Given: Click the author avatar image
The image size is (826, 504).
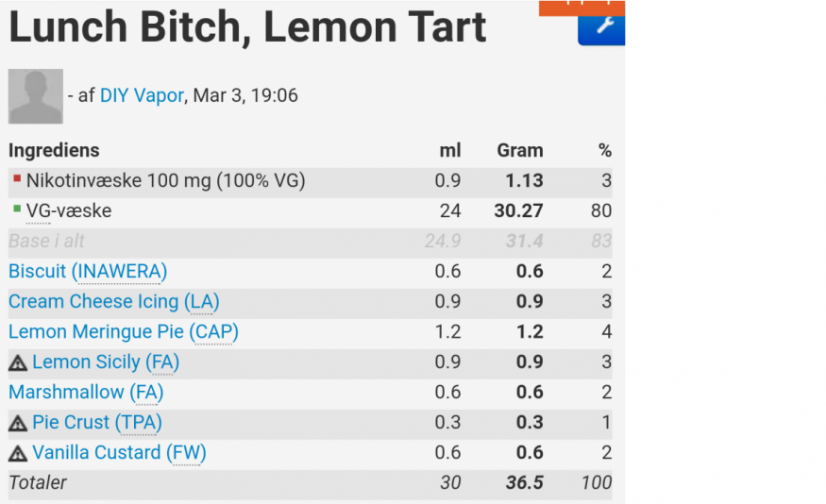Looking at the screenshot, I should pos(36,96).
